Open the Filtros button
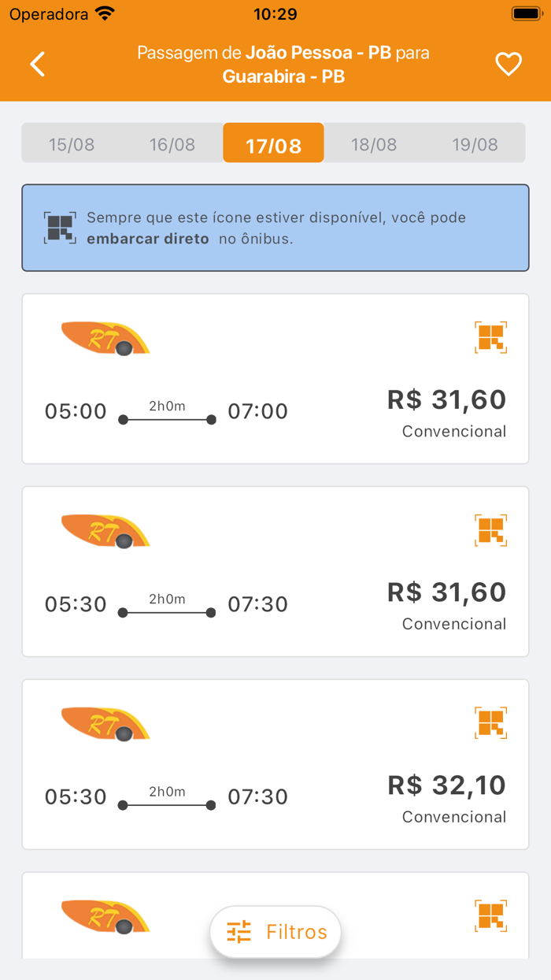This screenshot has width=551, height=980. (x=274, y=931)
